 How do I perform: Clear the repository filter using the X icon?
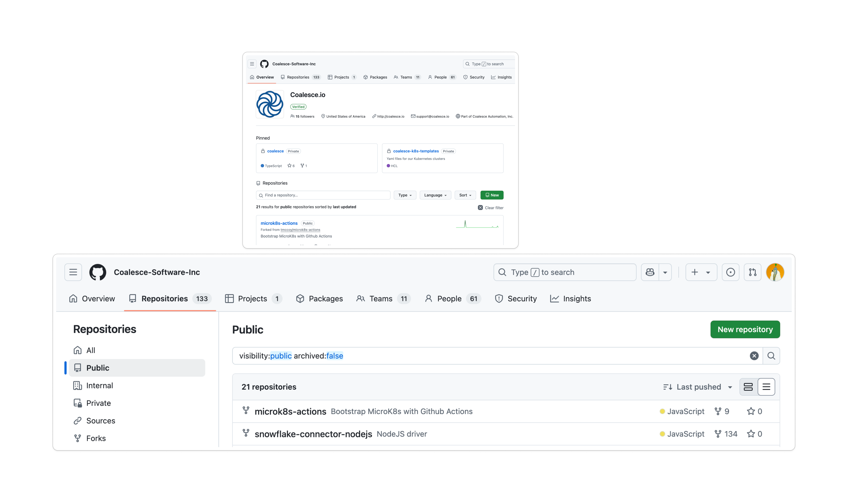tap(754, 356)
